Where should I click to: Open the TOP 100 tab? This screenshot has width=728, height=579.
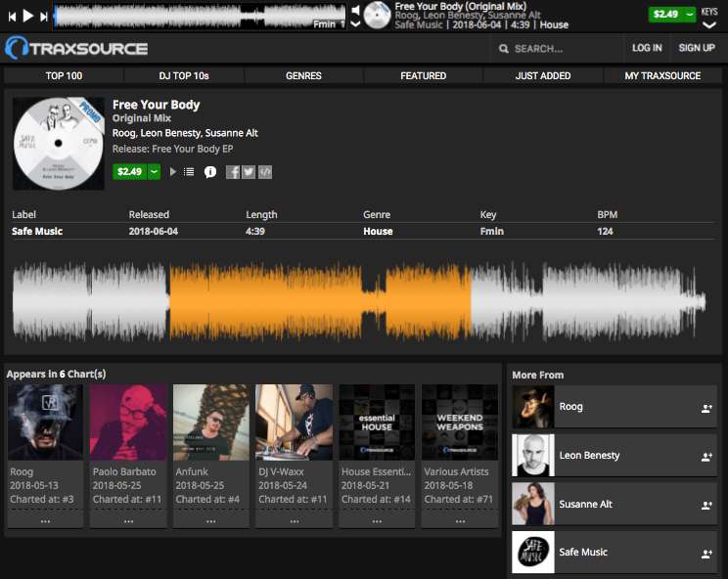[x=64, y=75]
